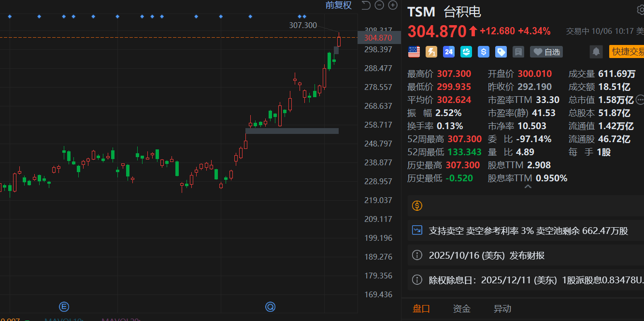
Task: Click the orange dollar coin icon
Action: [417, 205]
